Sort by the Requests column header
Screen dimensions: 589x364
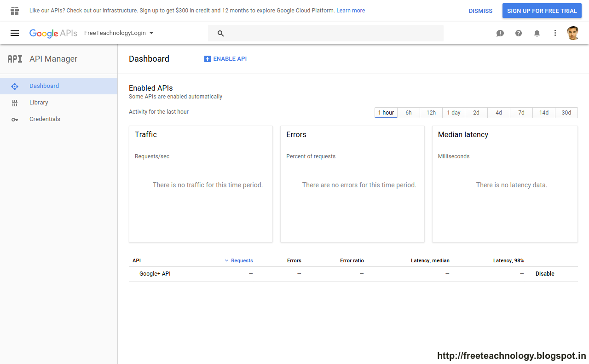click(242, 260)
